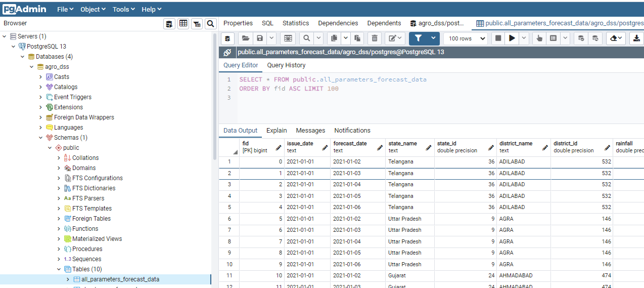The width and height of the screenshot is (644, 288).
Task: Switch to the Messages tab
Action: click(x=310, y=131)
